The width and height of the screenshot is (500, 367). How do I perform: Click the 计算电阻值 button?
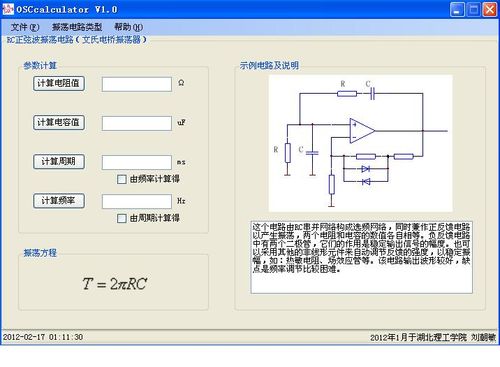coord(59,83)
